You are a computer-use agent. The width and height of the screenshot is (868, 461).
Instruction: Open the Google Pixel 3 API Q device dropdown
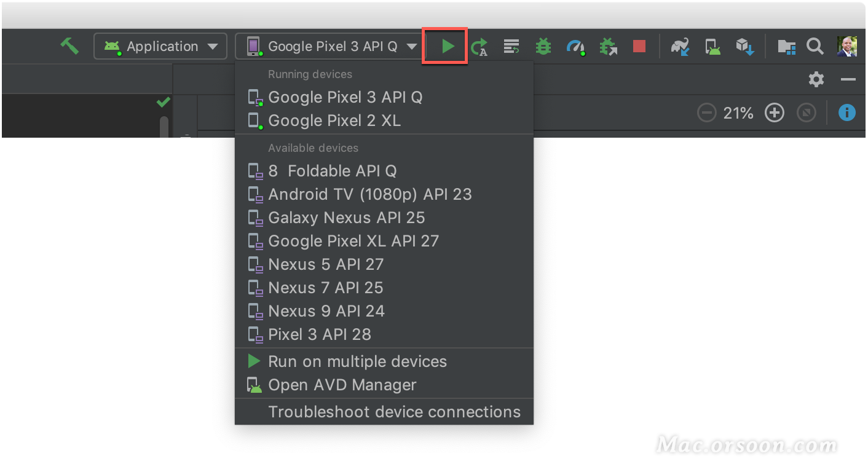coord(328,47)
